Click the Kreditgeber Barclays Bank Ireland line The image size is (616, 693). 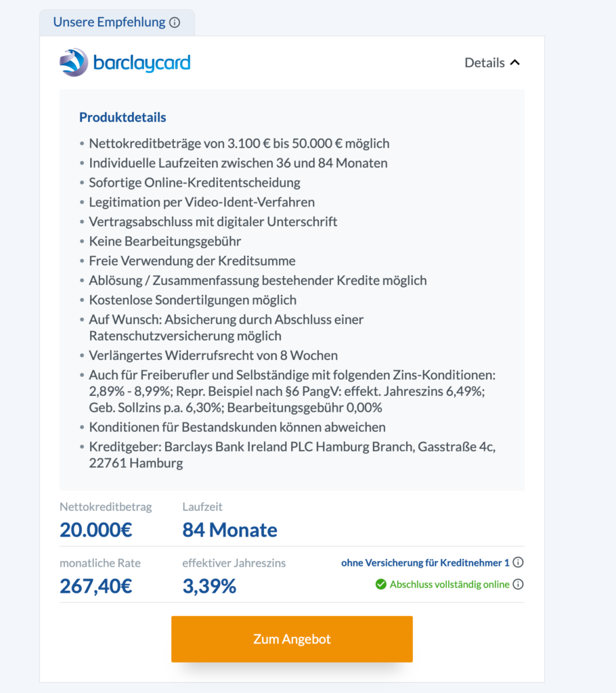[292, 455]
